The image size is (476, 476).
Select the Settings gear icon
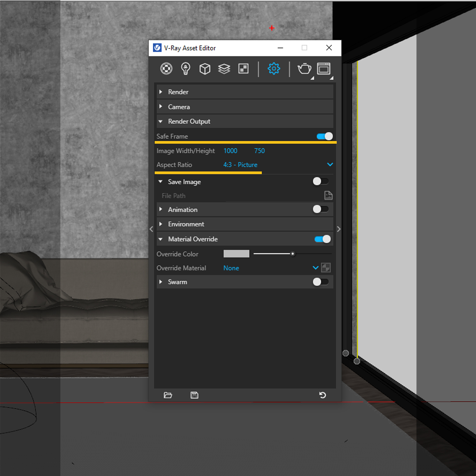click(274, 69)
